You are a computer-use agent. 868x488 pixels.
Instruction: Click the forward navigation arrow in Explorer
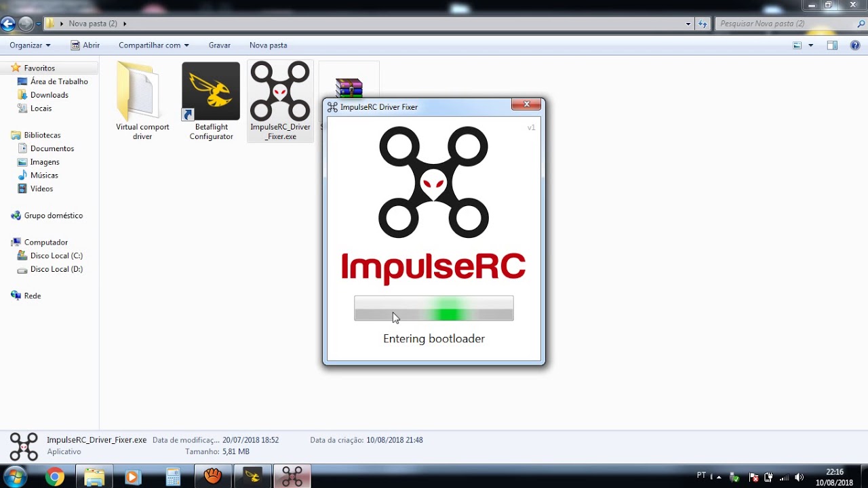point(26,24)
